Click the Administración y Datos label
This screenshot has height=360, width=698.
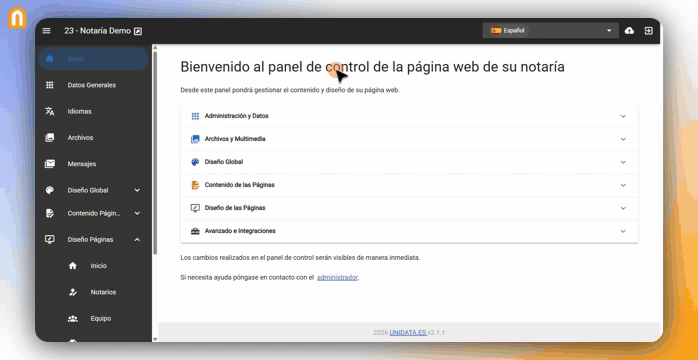(236, 116)
